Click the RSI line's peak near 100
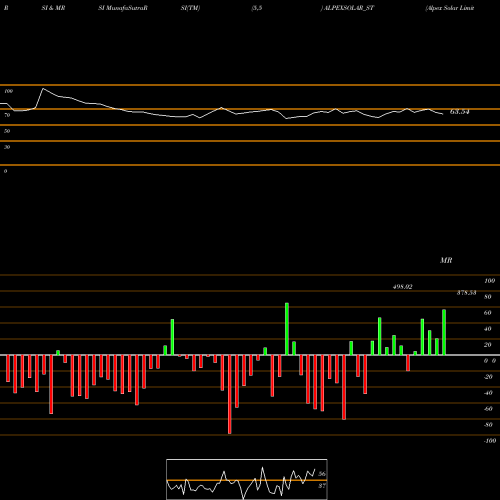The image size is (500, 500). point(43,89)
